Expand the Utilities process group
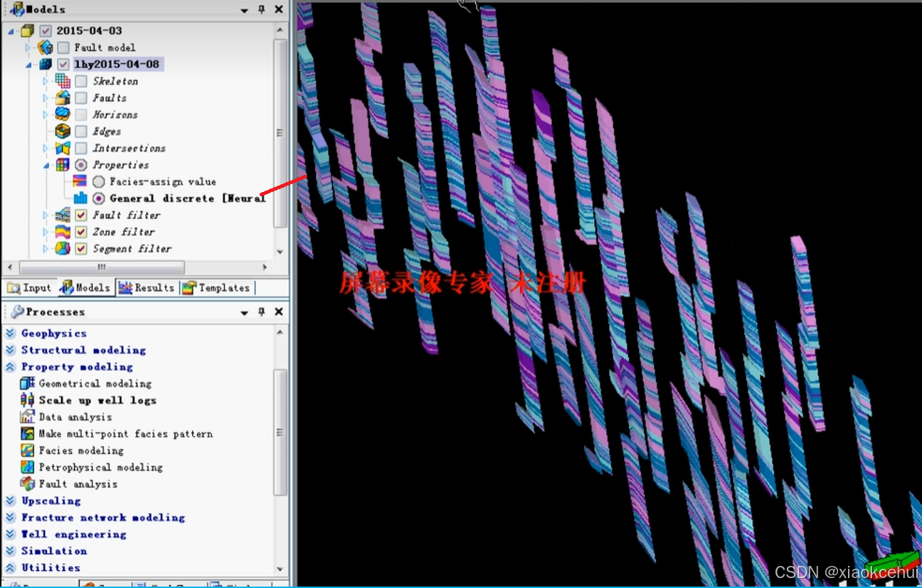The image size is (922, 588). (10, 567)
